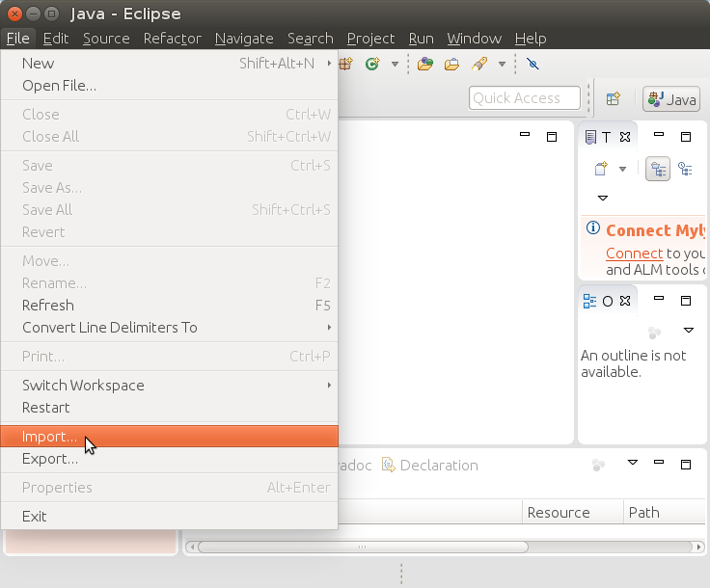Select Import... from the File menu
Image resolution: width=710 pixels, height=588 pixels.
coord(50,437)
